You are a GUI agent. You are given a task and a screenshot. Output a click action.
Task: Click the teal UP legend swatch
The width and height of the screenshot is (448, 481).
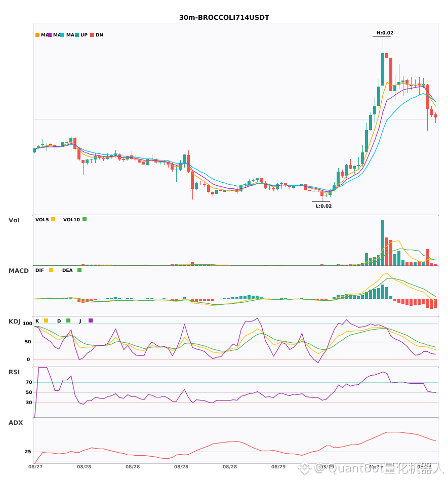77,35
